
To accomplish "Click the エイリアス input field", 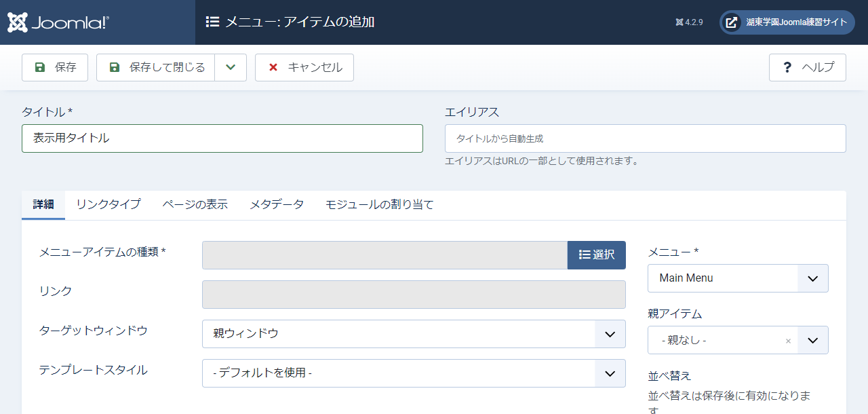I will [645, 138].
